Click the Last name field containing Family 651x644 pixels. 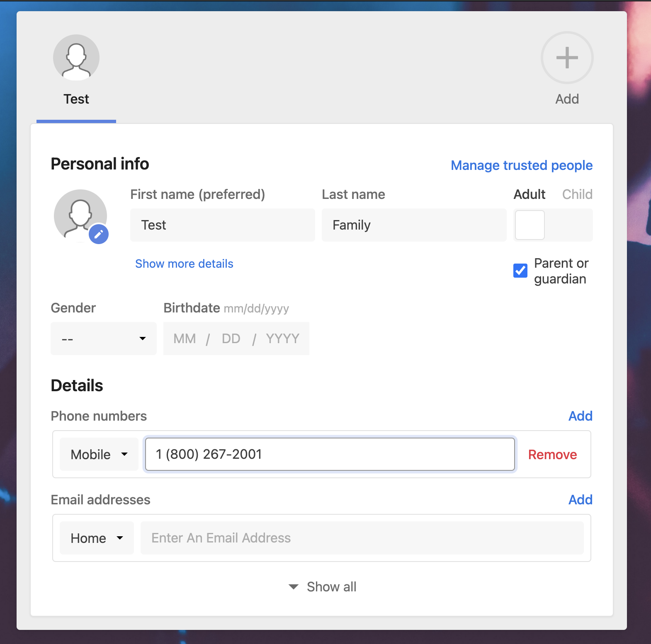click(x=414, y=225)
